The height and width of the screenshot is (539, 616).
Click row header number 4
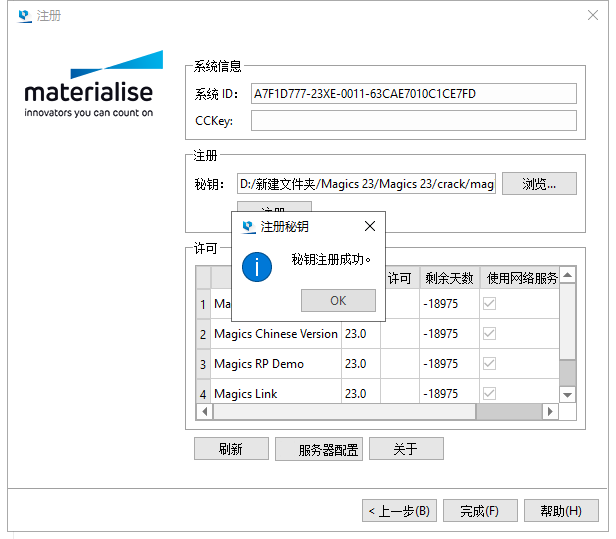coord(203,393)
